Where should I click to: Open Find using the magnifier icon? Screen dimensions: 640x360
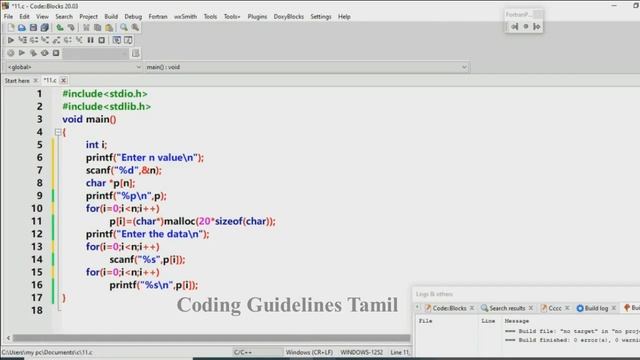click(x=124, y=27)
